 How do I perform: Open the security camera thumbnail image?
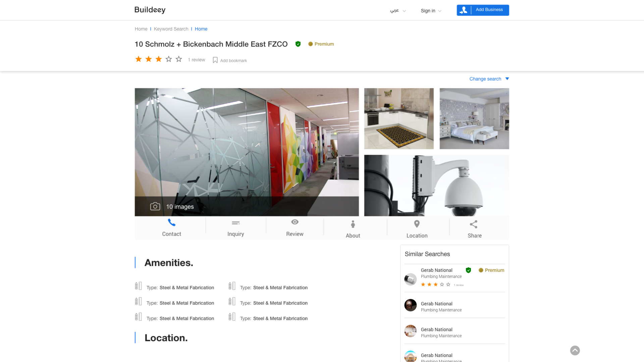point(437,185)
